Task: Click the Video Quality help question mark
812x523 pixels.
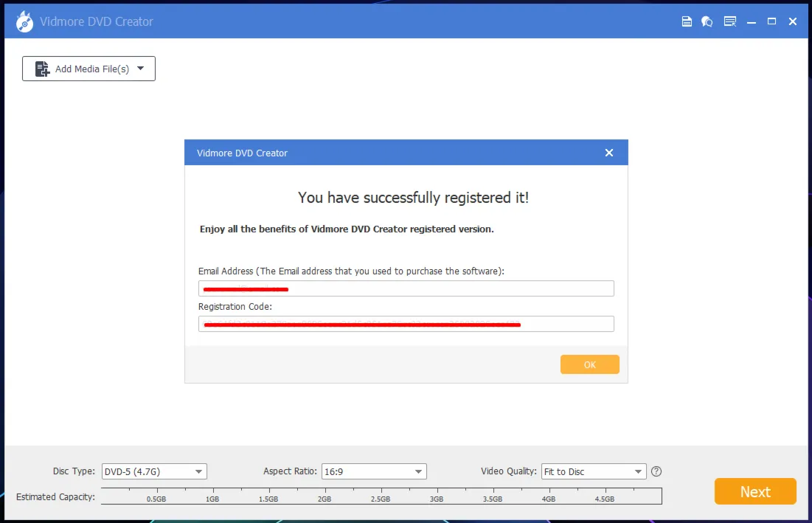Action: pos(656,471)
